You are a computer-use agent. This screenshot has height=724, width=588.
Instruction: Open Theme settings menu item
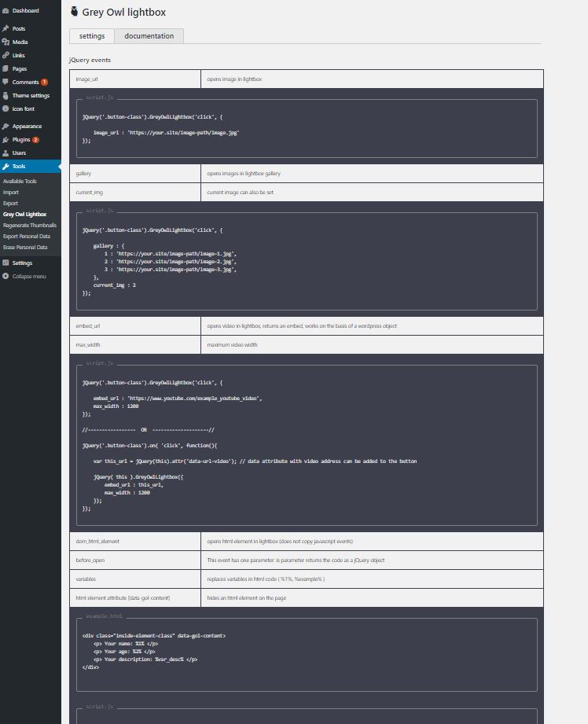coord(31,96)
